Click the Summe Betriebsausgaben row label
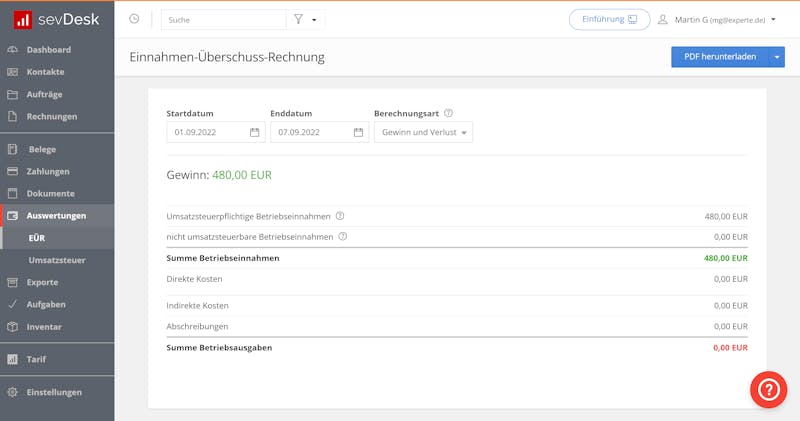 click(x=219, y=348)
